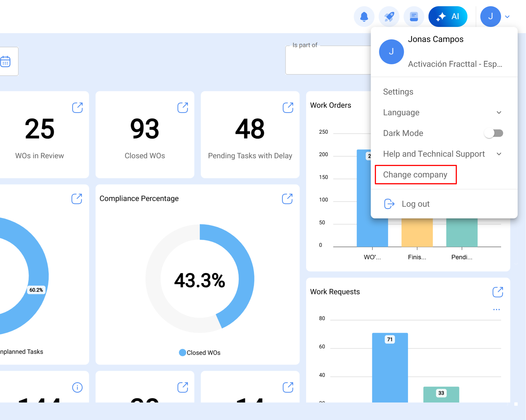526x420 pixels.
Task: Open Work Requests in expanded view
Action: pyautogui.click(x=498, y=292)
